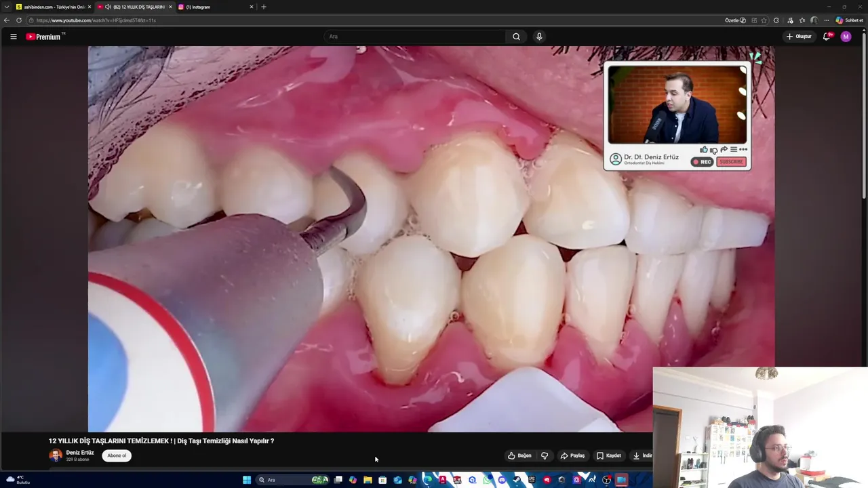Screen dimensions: 868x488
Task: Click the Oluştur create button
Action: (799, 37)
